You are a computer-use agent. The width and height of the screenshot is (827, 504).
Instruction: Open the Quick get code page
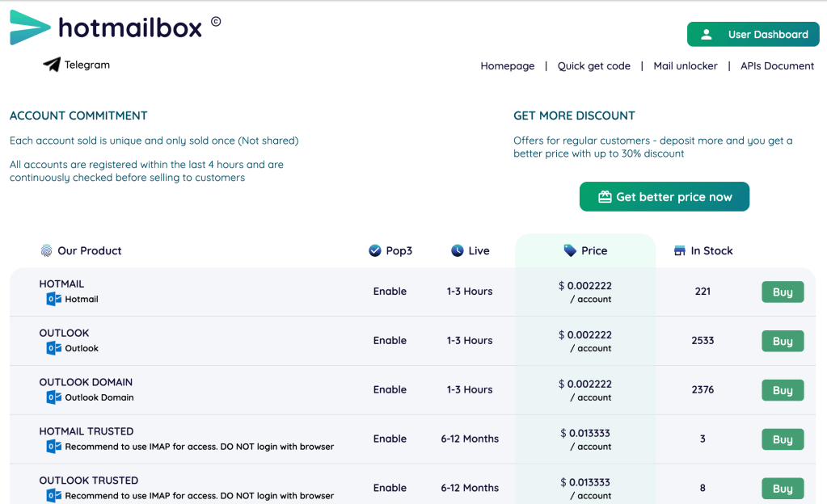click(x=593, y=66)
